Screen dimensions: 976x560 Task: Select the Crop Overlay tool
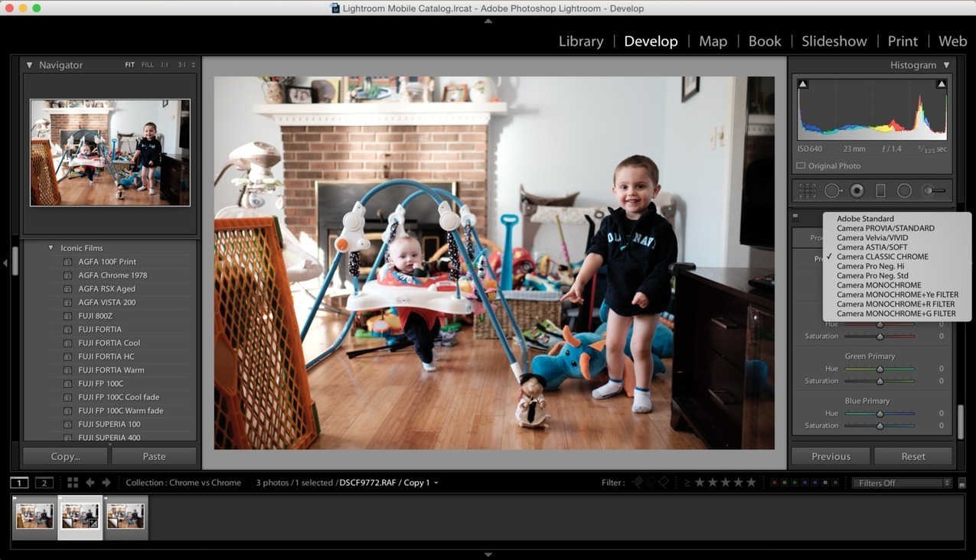(x=807, y=190)
